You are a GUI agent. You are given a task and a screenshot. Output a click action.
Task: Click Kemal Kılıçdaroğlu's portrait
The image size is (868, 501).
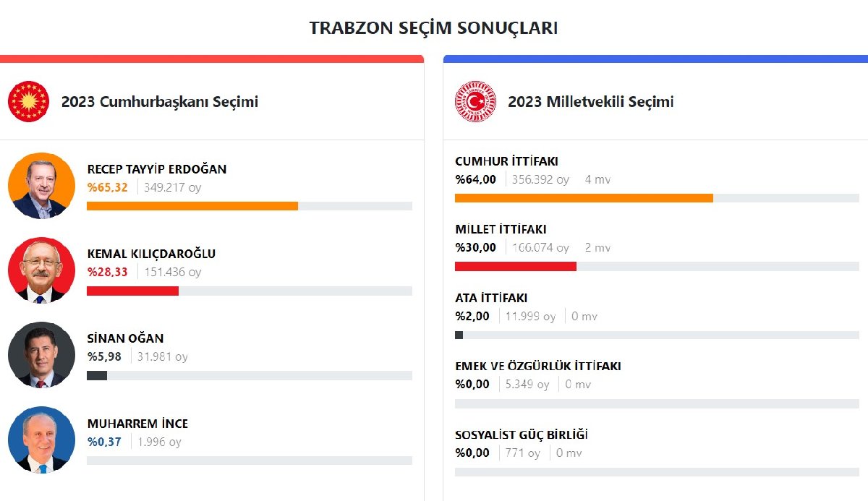click(41, 270)
